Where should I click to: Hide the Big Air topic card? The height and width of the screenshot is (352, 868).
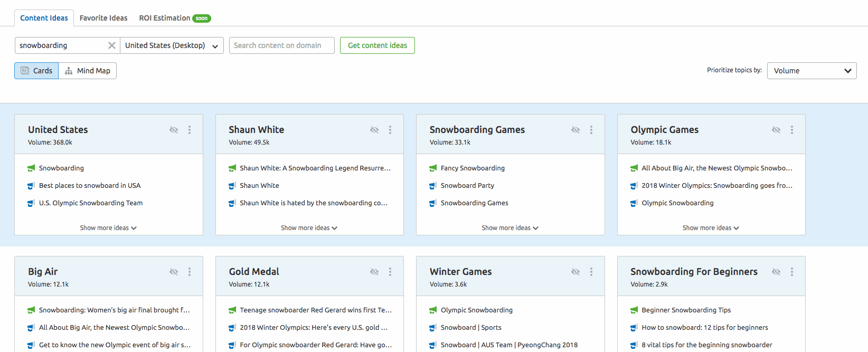pos(174,272)
